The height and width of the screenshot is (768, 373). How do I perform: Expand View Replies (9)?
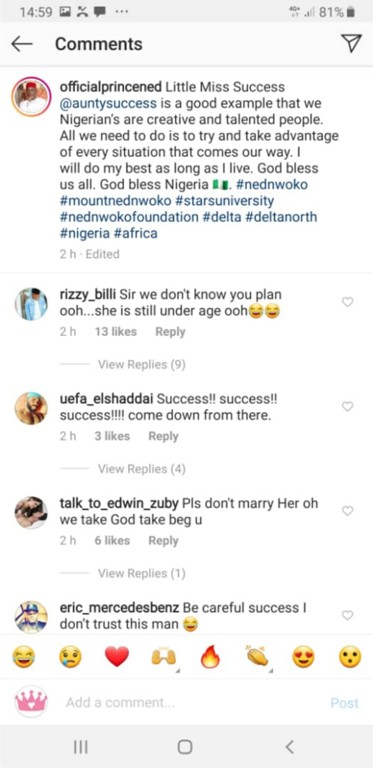141,364
